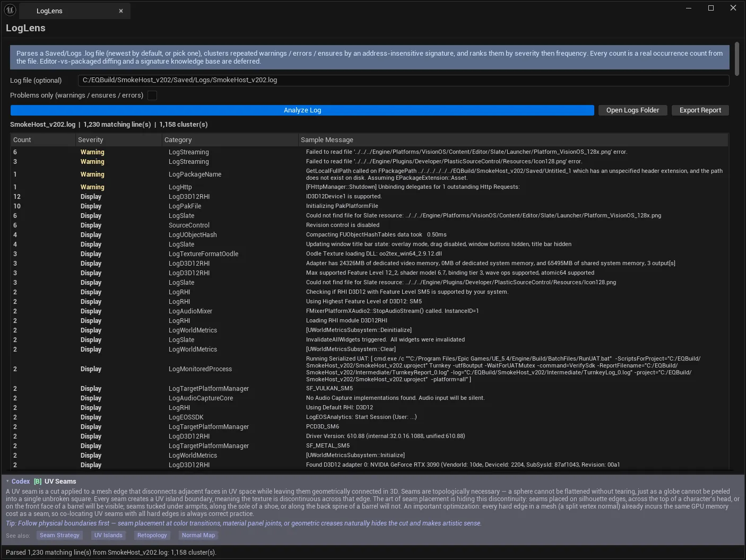Click 'Using Default RHI: D3D12' message

340,408
